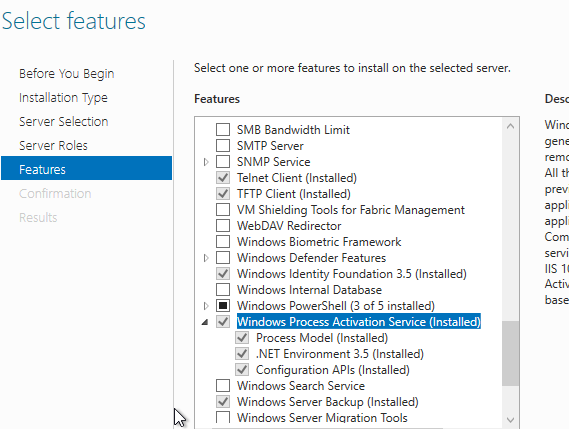The width and height of the screenshot is (569, 429).
Task: Expand the Windows PowerShell feature node
Action: [x=206, y=306]
